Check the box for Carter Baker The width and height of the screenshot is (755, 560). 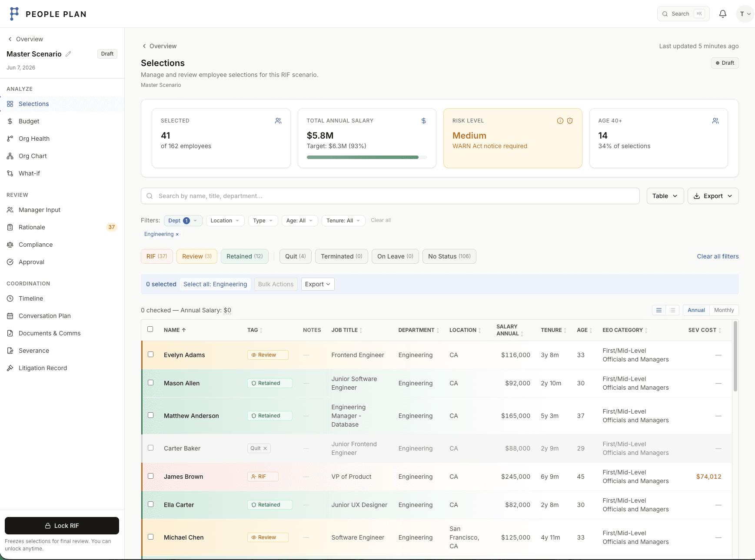click(x=151, y=448)
